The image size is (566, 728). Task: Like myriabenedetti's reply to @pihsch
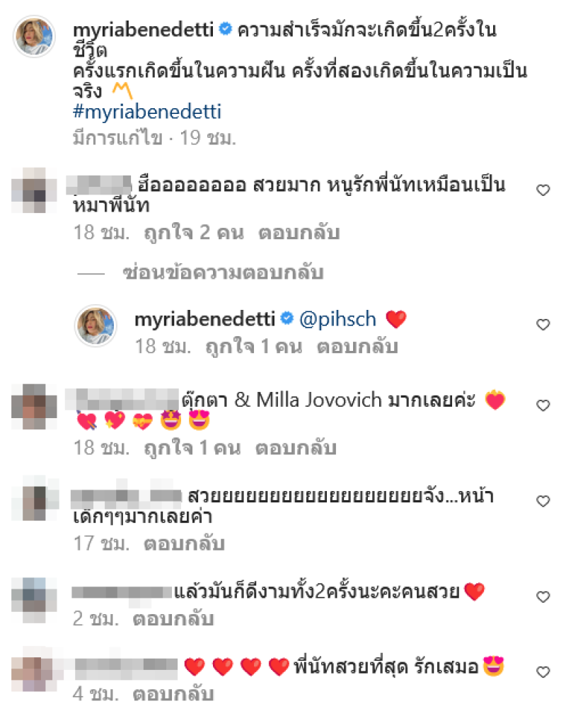coord(543,325)
